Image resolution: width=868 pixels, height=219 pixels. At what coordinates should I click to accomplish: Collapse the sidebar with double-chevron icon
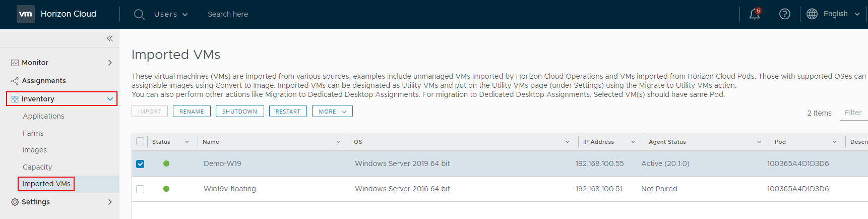point(110,38)
